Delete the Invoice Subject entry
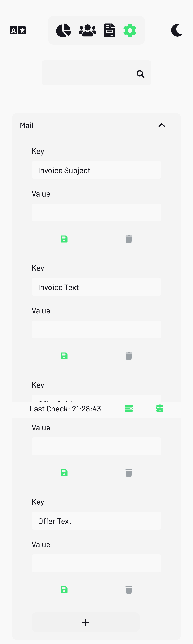The image size is (193, 644). point(129,239)
